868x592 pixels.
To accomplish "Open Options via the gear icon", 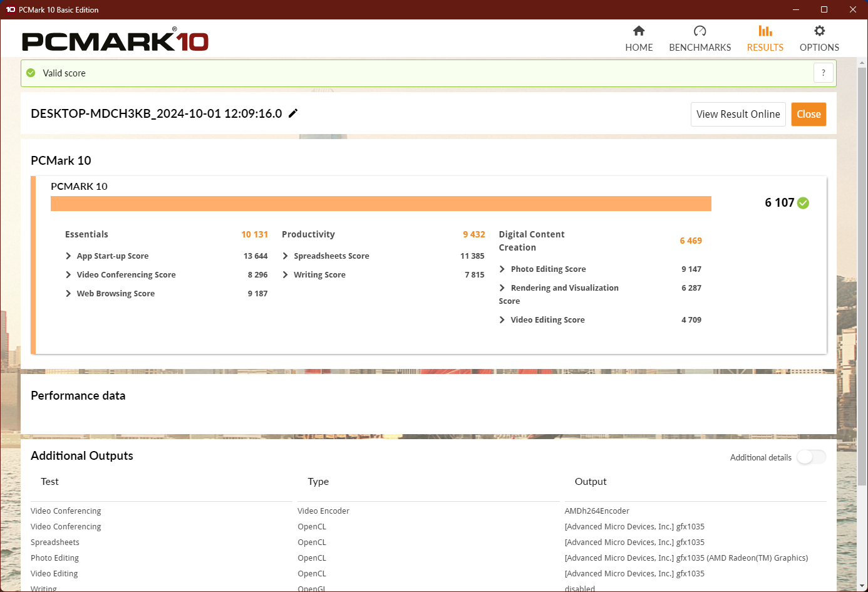I will click(x=819, y=31).
